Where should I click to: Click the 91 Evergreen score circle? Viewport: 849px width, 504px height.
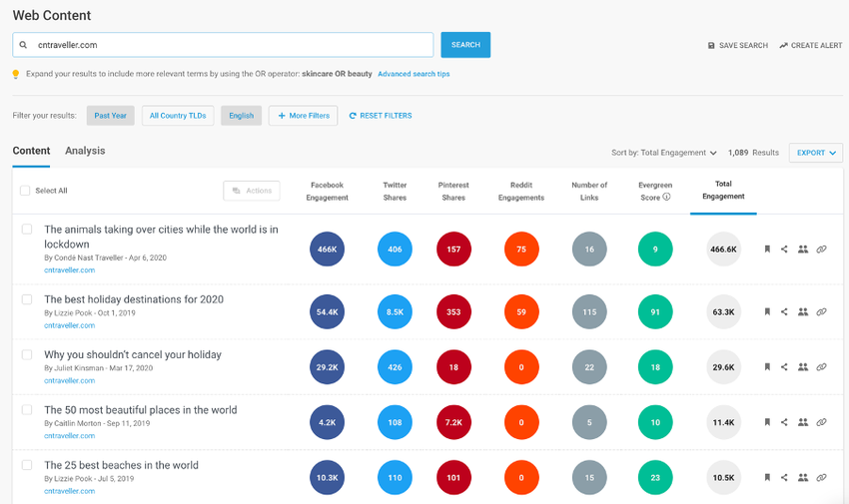(655, 312)
